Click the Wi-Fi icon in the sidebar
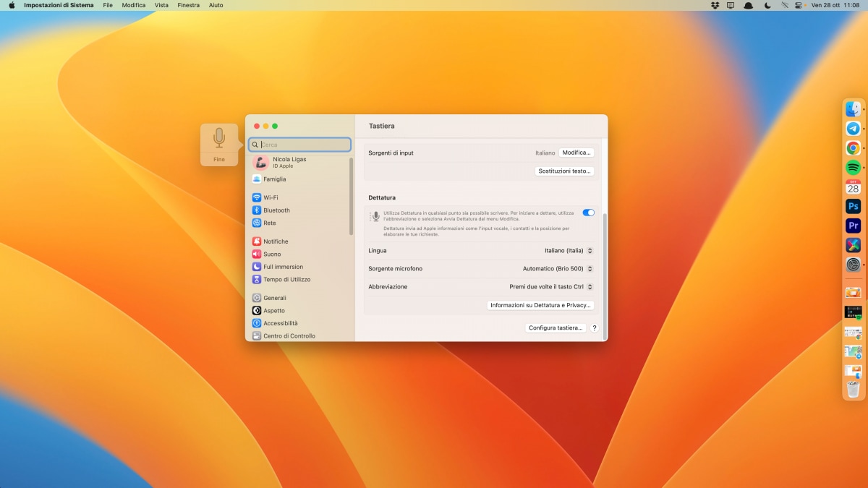 tap(257, 197)
